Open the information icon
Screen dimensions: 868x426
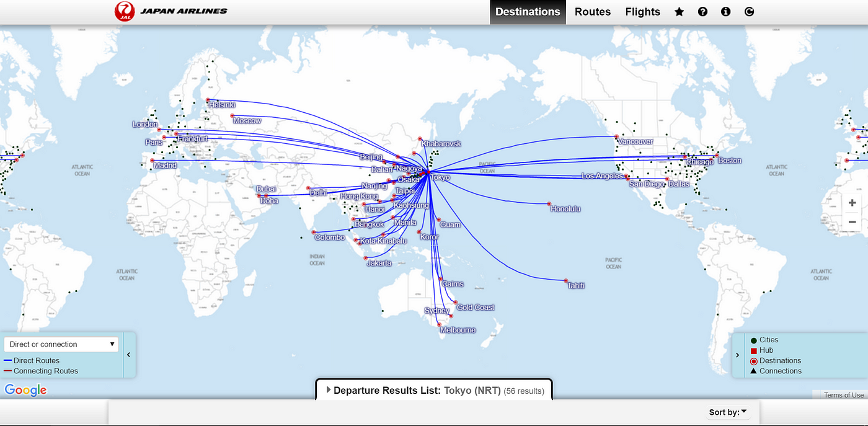tap(726, 12)
